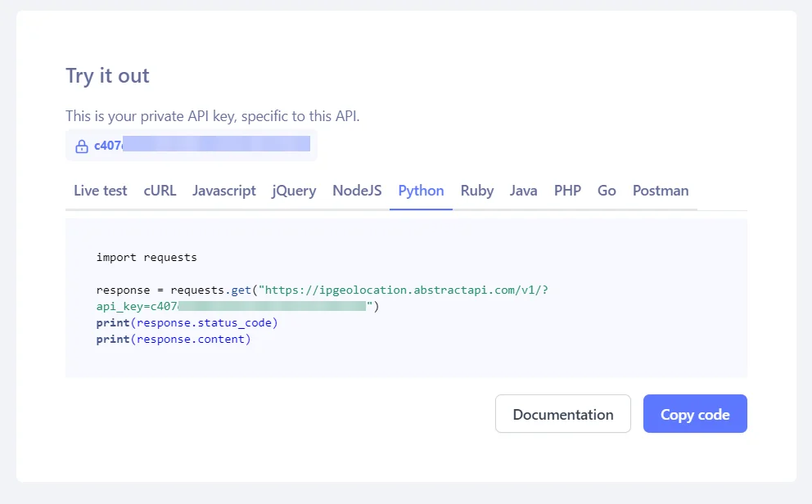Click the Copy code button

[x=695, y=414]
